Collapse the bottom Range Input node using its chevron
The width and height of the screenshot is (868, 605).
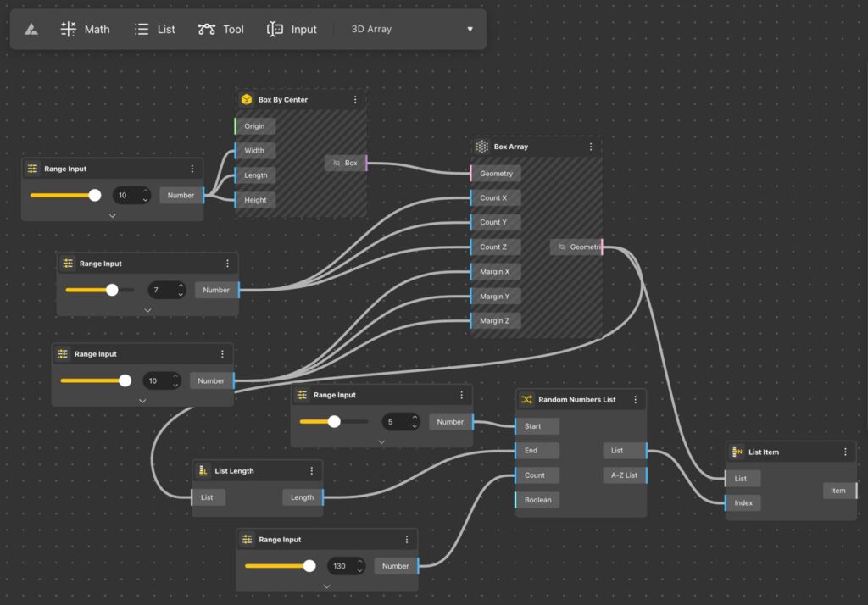pyautogui.click(x=326, y=586)
